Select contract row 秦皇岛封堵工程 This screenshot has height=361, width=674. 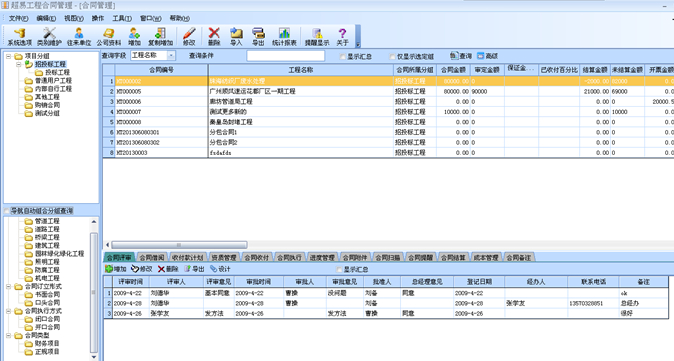(388, 122)
